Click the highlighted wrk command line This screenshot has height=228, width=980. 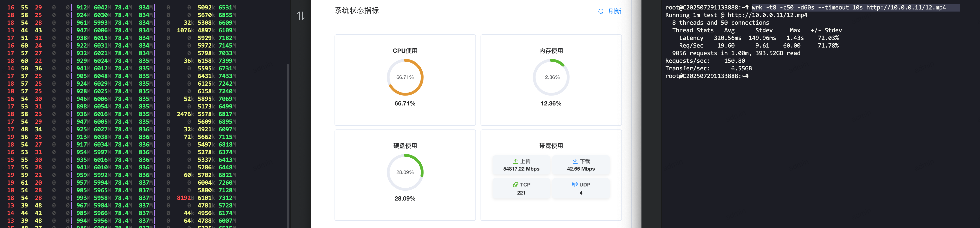848,8
